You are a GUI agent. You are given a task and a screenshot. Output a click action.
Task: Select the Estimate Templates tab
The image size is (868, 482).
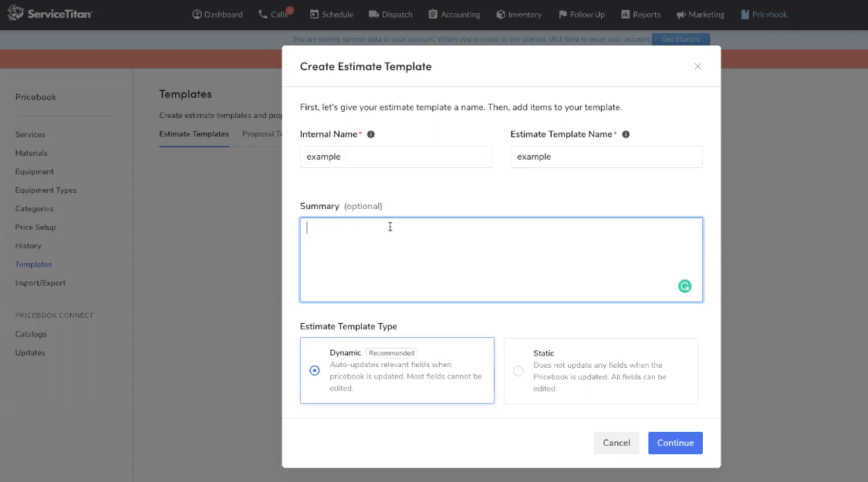coord(194,133)
